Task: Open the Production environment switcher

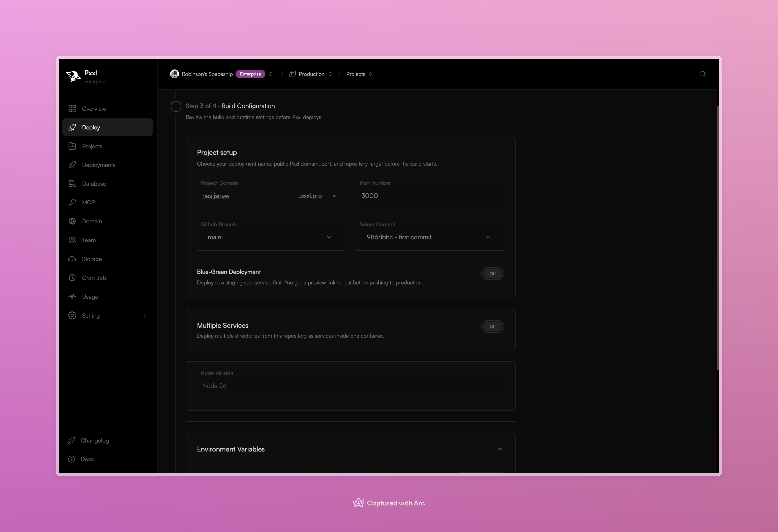Action: tap(330, 74)
